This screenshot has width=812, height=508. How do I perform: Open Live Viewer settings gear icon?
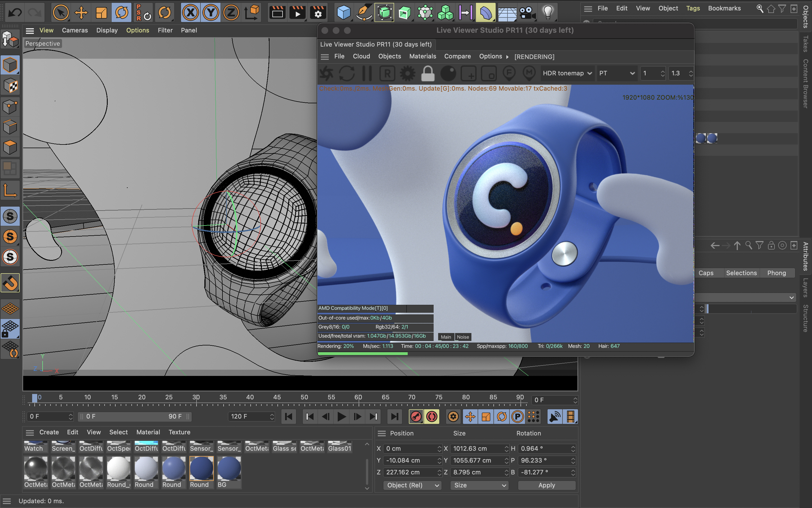407,73
